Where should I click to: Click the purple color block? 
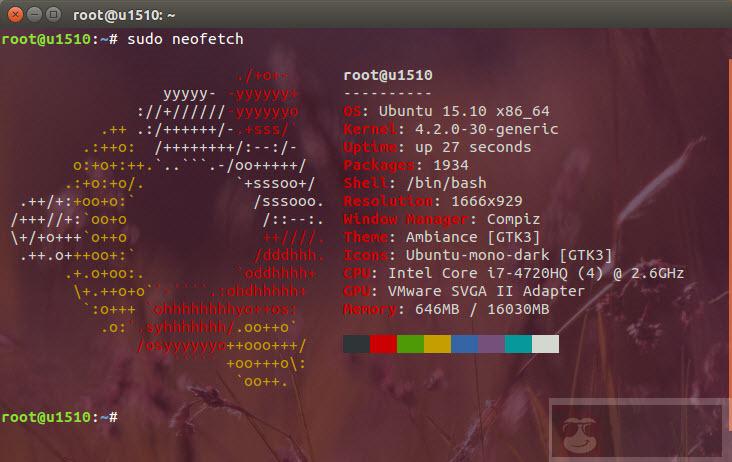pyautogui.click(x=492, y=344)
